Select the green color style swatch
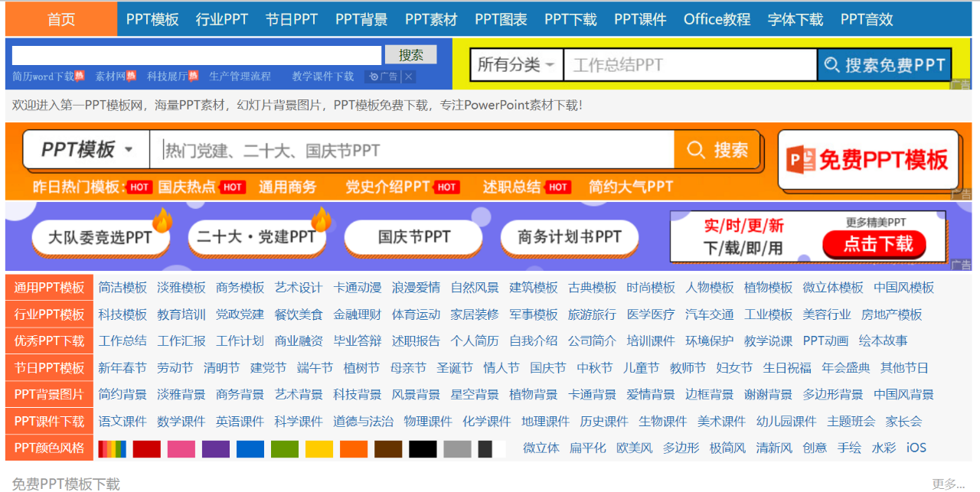Screen dimensions: 980x492 [x=285, y=448]
